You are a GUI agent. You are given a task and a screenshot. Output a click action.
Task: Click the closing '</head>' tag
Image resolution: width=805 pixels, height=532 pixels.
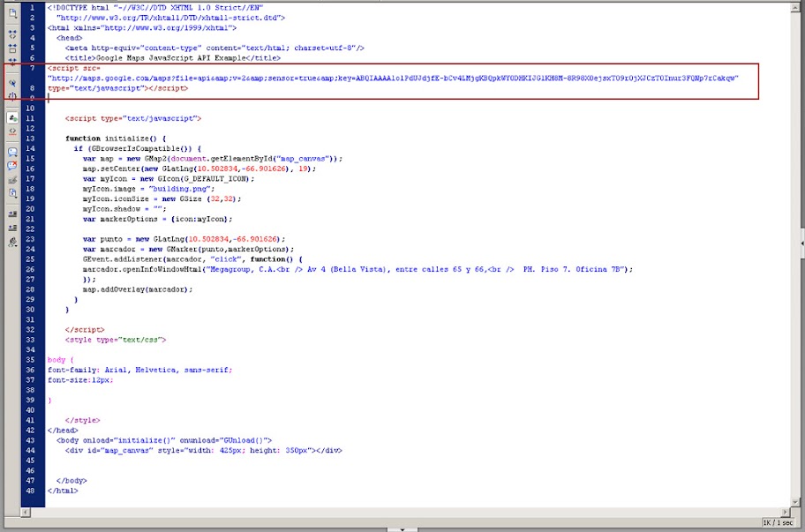coord(63,431)
